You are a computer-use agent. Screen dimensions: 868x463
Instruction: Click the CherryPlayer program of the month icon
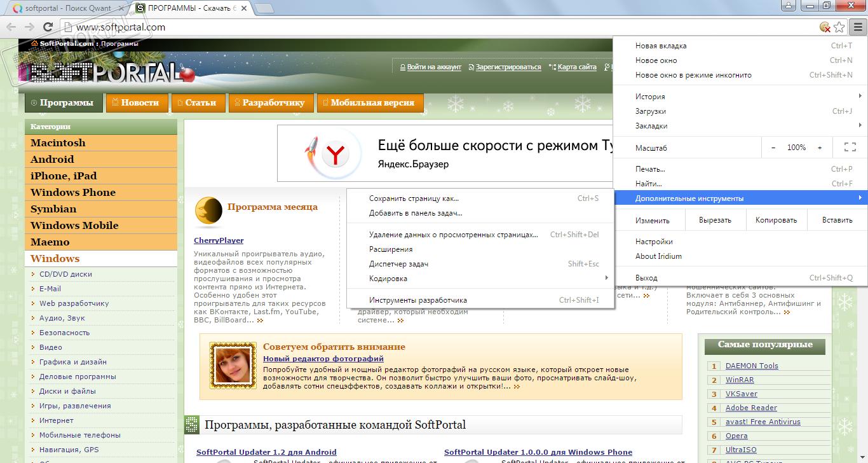[x=208, y=212]
